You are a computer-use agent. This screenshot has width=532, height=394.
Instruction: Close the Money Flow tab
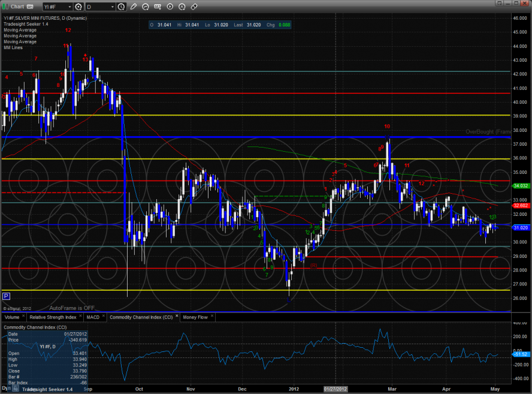click(x=212, y=316)
